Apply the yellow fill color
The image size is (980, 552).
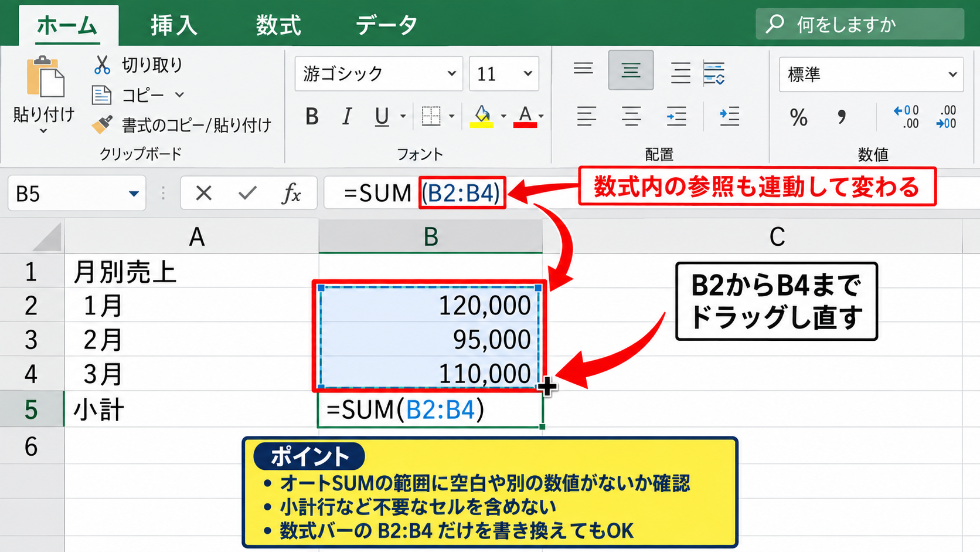coord(482,116)
